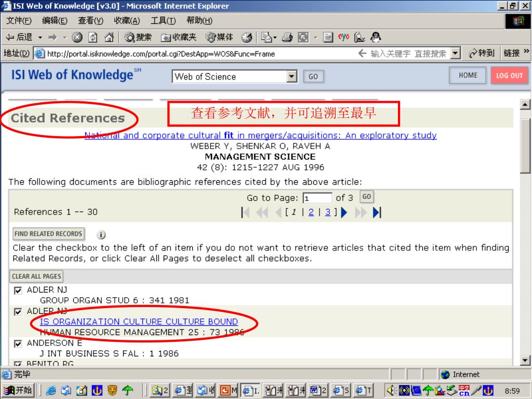Open the 文件(F) File menu
This screenshot has height=399, width=532.
19,21
